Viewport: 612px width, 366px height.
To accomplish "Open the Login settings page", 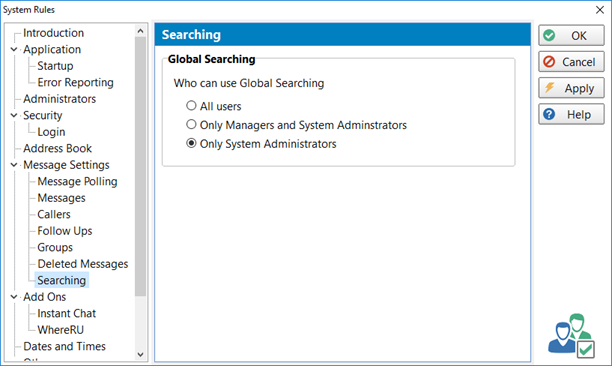I will point(51,132).
